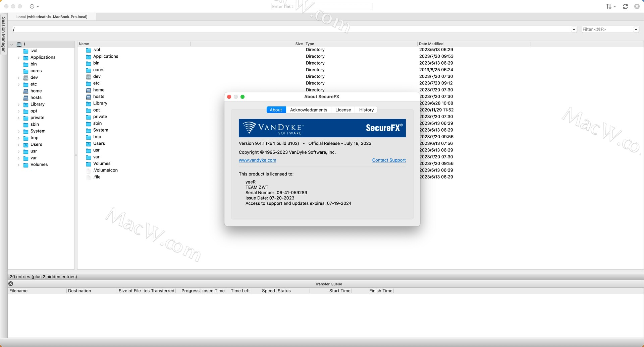Click the hosts network icon in file list
644x347 pixels.
89,97
